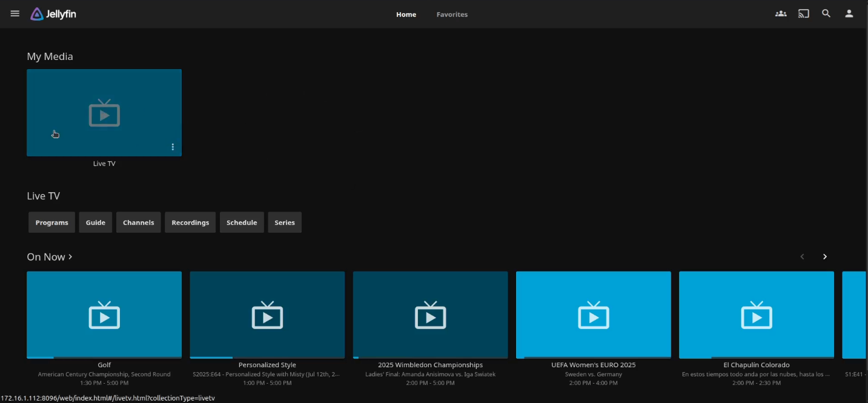Click the Amanda Anisimova vs. Iga Swiatek subtitle

click(430, 375)
